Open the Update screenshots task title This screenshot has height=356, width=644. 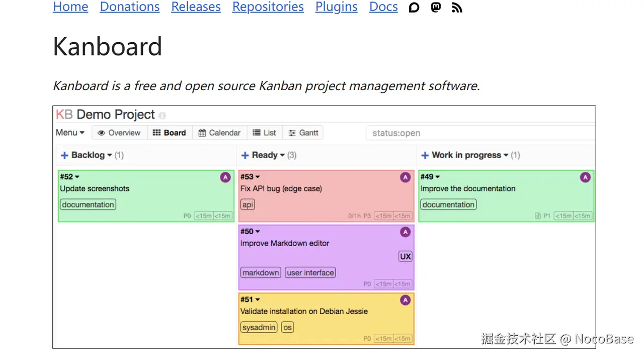[95, 189]
